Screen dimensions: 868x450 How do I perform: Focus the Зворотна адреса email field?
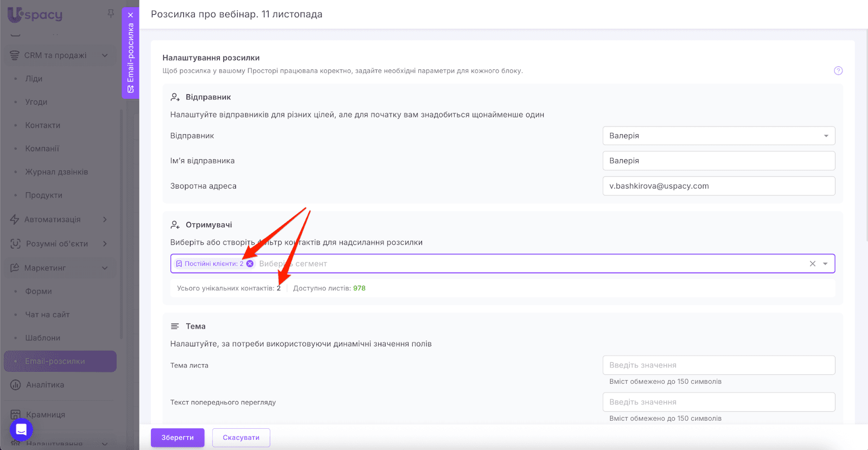[718, 186]
